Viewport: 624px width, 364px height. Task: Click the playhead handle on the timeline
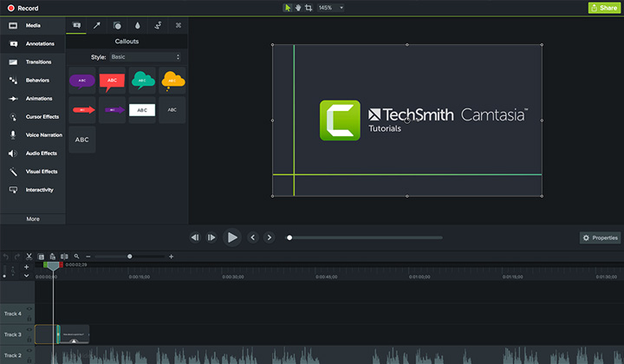(53, 266)
